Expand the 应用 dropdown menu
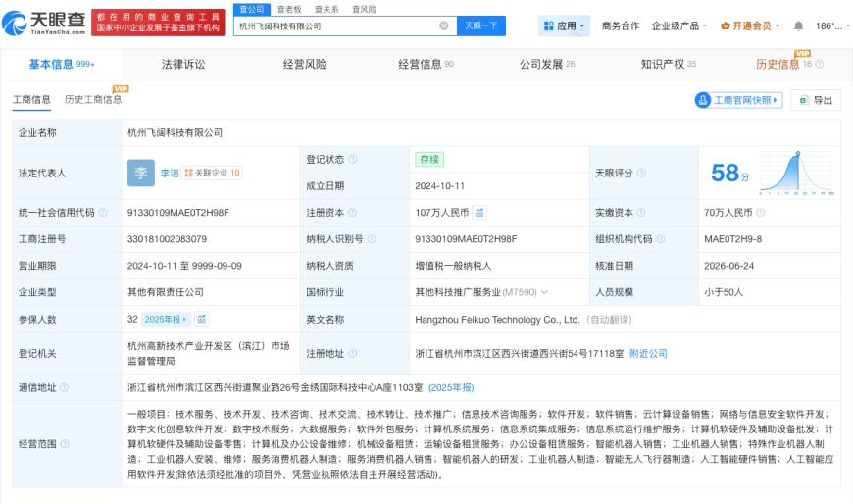853x504 pixels. 564,25
